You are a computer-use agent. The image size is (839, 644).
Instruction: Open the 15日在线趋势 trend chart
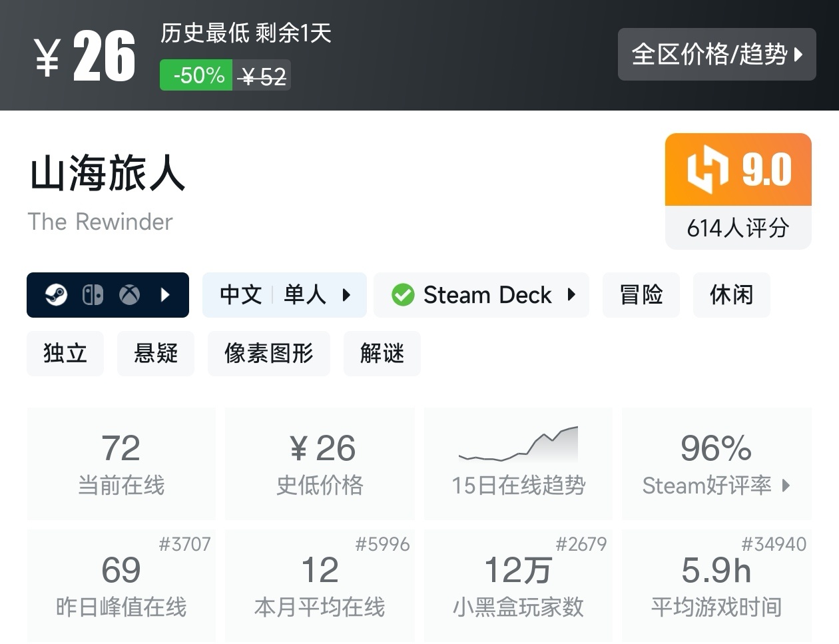pos(518,464)
